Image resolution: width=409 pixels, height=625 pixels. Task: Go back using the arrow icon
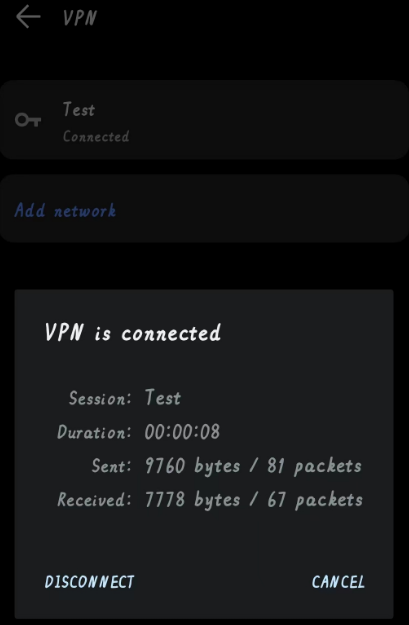pyautogui.click(x=28, y=17)
